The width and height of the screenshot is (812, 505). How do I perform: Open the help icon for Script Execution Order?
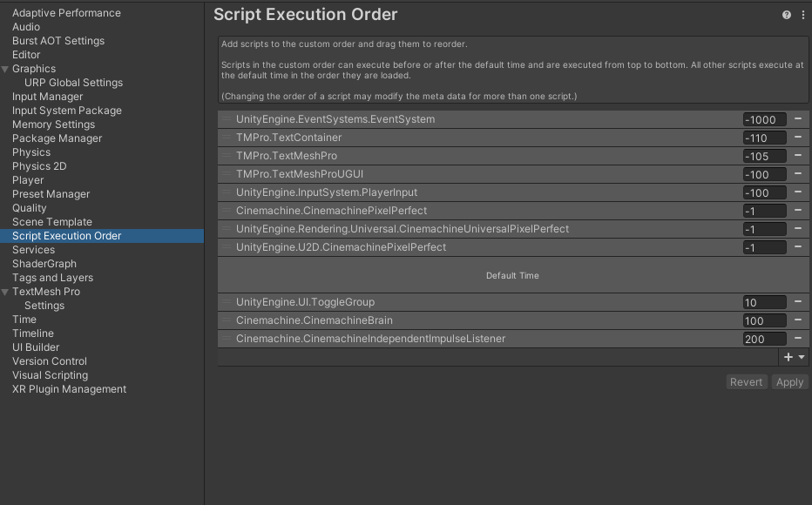click(x=786, y=15)
